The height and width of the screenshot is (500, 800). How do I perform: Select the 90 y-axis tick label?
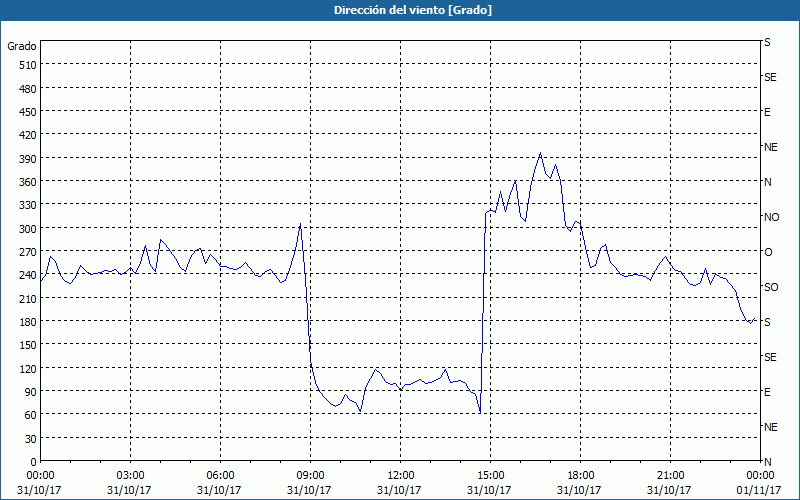31,391
